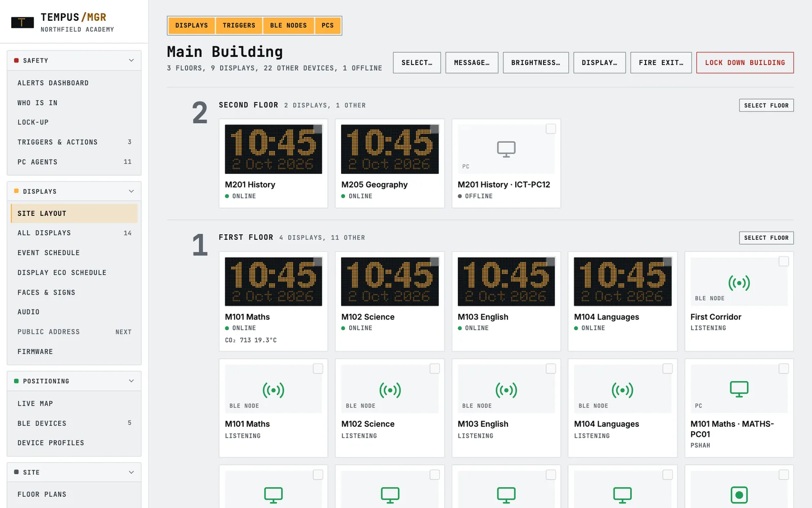
Task: Open the Select… dropdown button
Action: pos(417,62)
